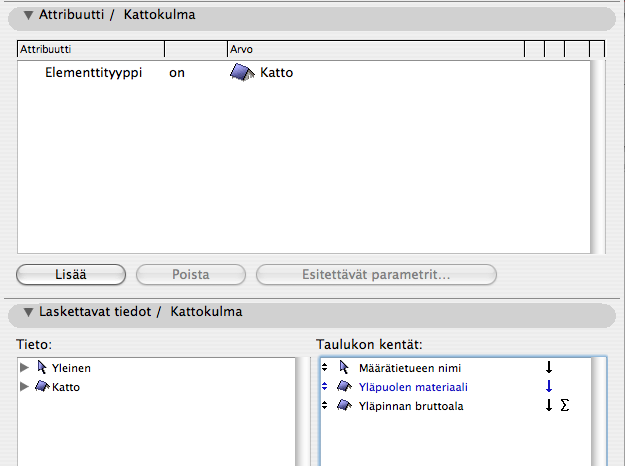Click the roof icon beside Yläpinnan bruttoala
Image resolution: width=625 pixels, height=466 pixels.
click(344, 405)
